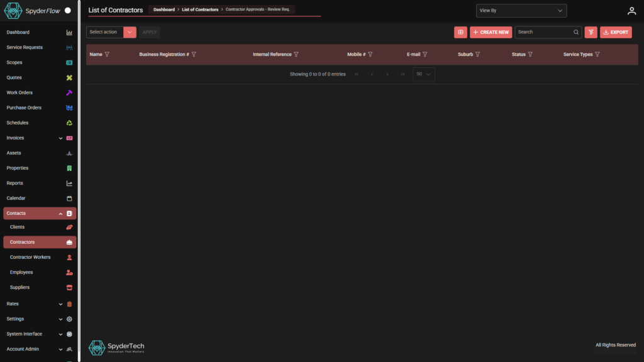Expand the Invoices sidebar menu

(x=60, y=138)
